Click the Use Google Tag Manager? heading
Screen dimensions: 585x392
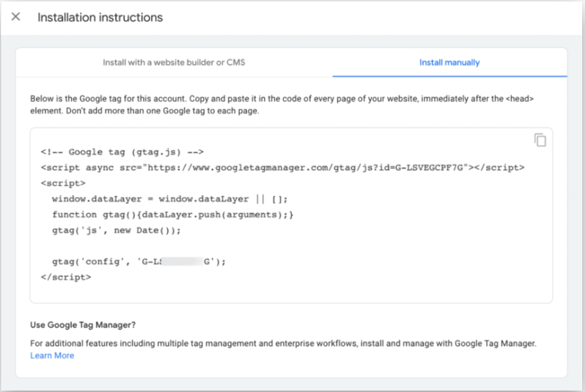coord(83,325)
